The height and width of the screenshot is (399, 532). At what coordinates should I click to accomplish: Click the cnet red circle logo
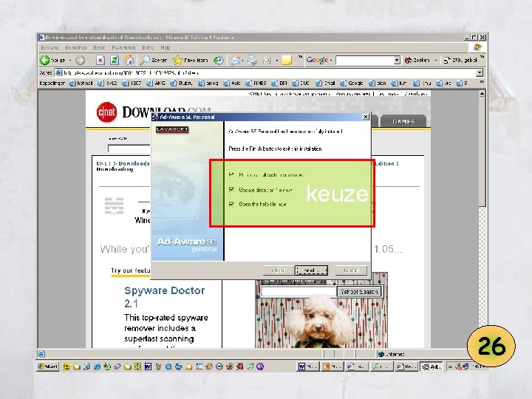coord(106,112)
